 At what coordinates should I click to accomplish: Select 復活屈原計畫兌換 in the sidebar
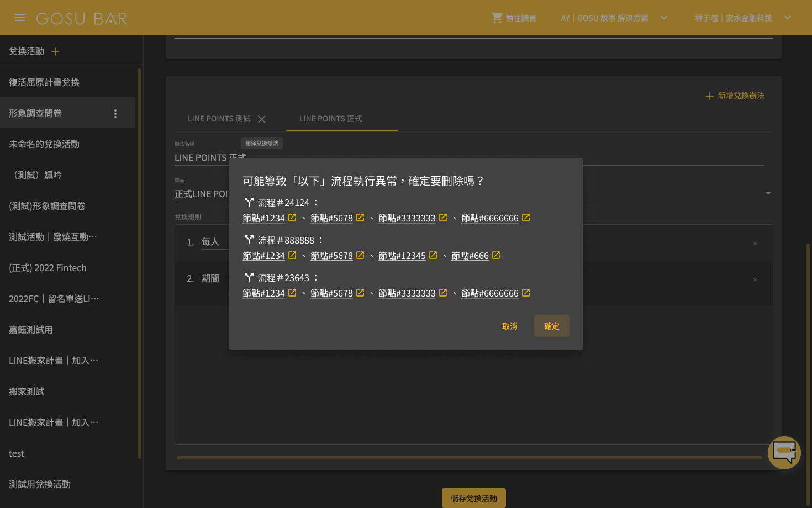coord(67,82)
